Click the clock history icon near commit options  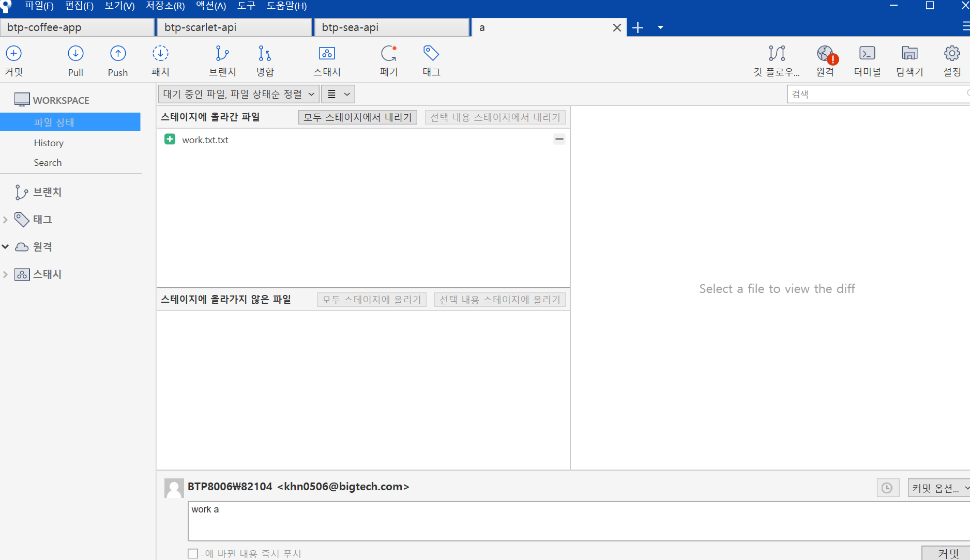(x=887, y=488)
